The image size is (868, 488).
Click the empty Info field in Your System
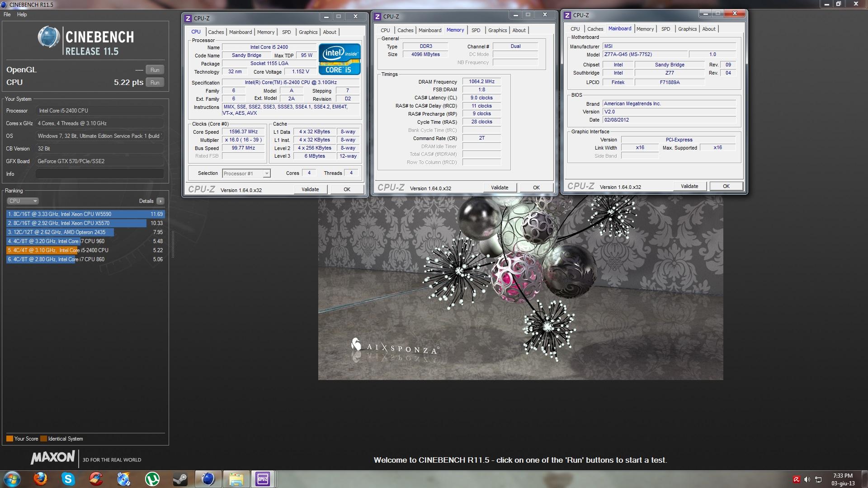pyautogui.click(x=100, y=174)
